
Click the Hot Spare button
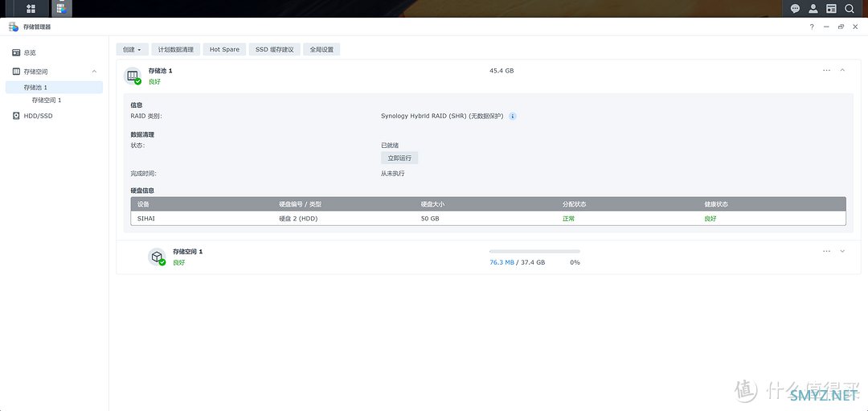point(224,49)
